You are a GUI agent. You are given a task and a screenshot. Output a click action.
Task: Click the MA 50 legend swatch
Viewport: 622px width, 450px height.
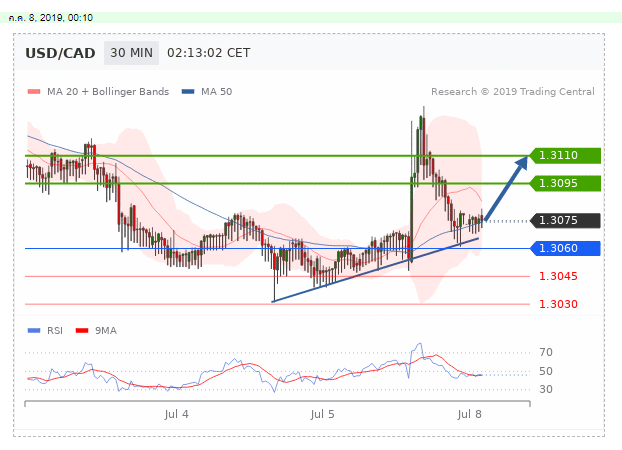coord(188,92)
